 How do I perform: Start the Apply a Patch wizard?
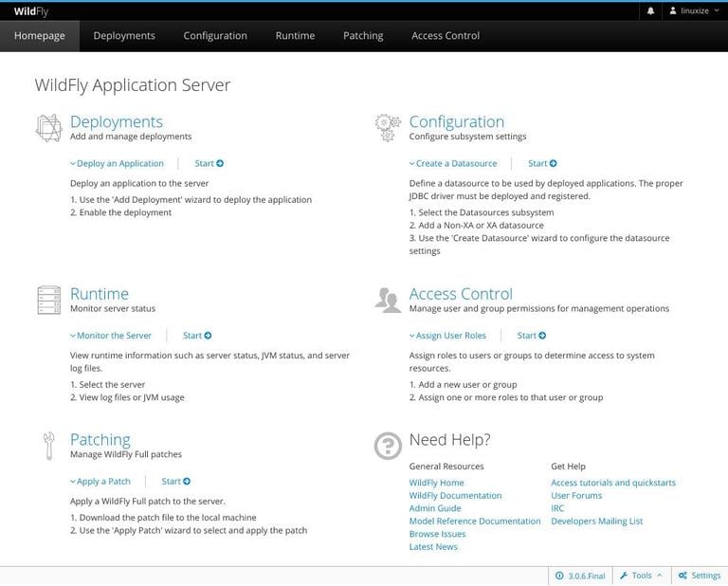(x=175, y=482)
